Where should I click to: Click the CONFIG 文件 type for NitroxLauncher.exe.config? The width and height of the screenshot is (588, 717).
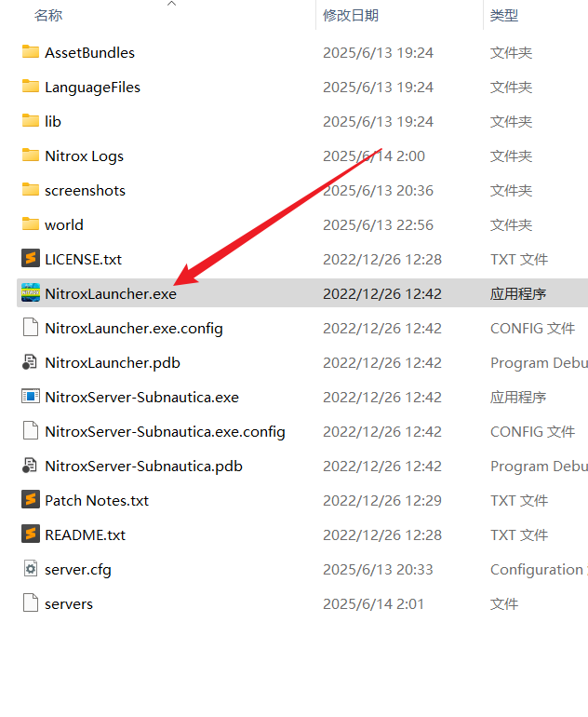(x=532, y=329)
